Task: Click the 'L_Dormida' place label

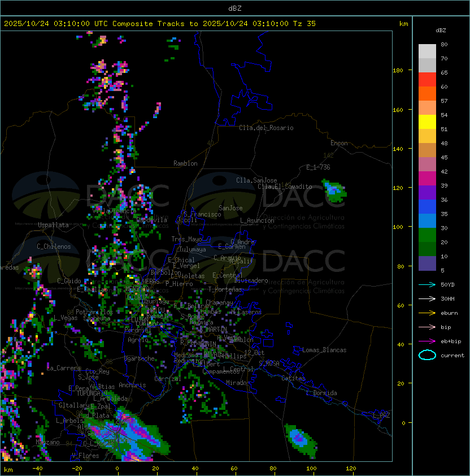Action: (321, 393)
